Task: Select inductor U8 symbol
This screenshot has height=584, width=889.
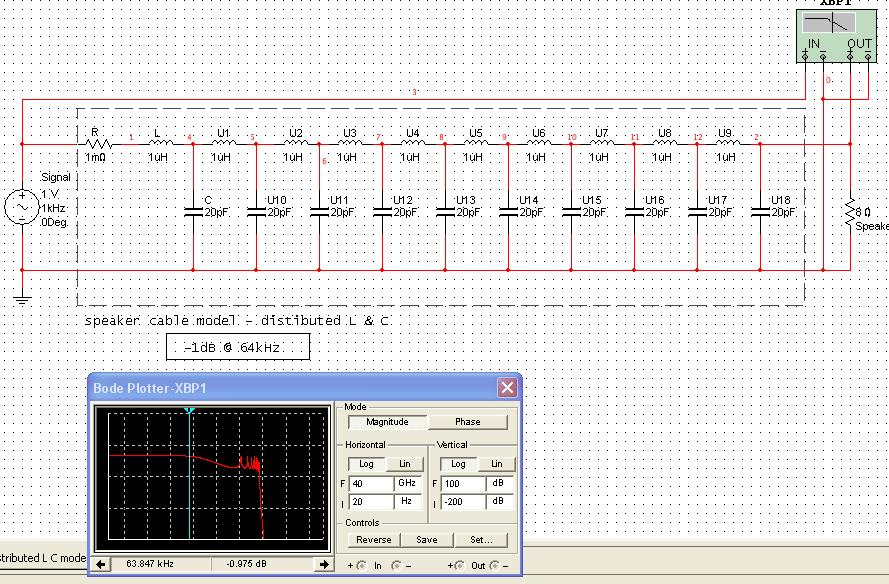Action: pos(664,143)
